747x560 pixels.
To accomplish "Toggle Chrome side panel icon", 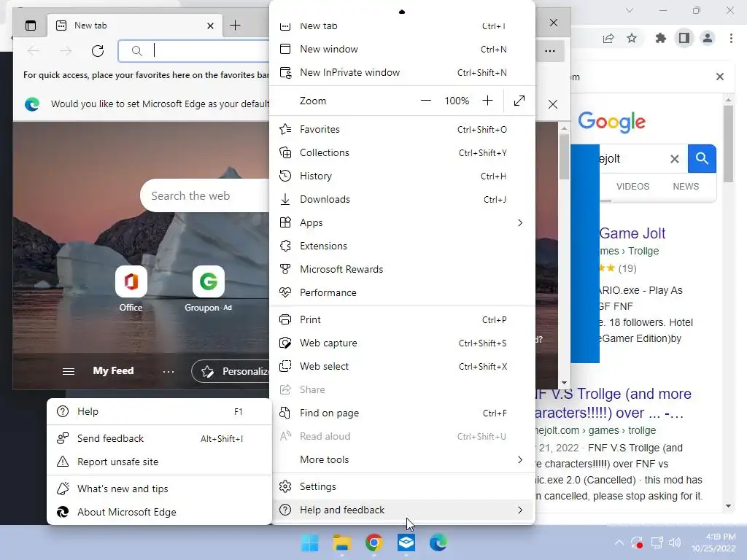I will coord(684,38).
